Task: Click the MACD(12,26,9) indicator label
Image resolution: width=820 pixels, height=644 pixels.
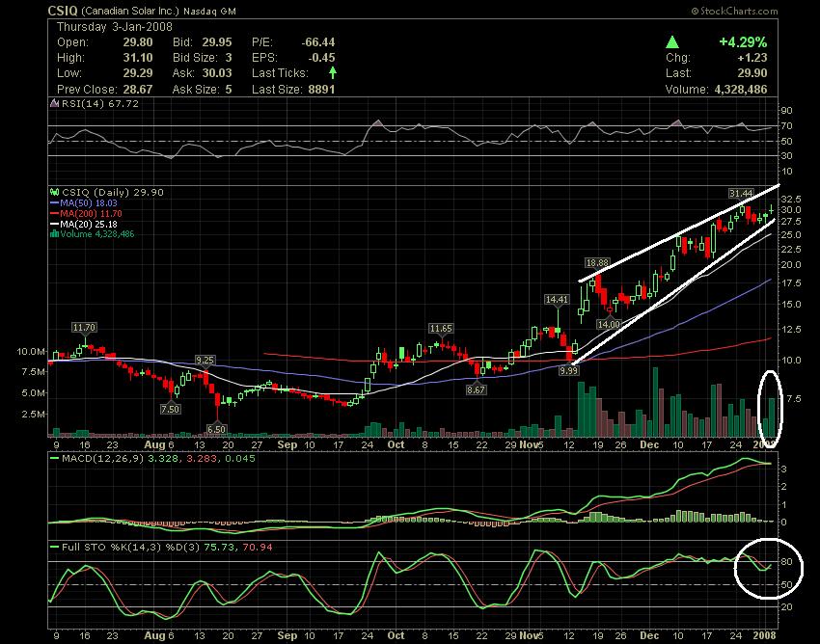Action: coord(100,459)
